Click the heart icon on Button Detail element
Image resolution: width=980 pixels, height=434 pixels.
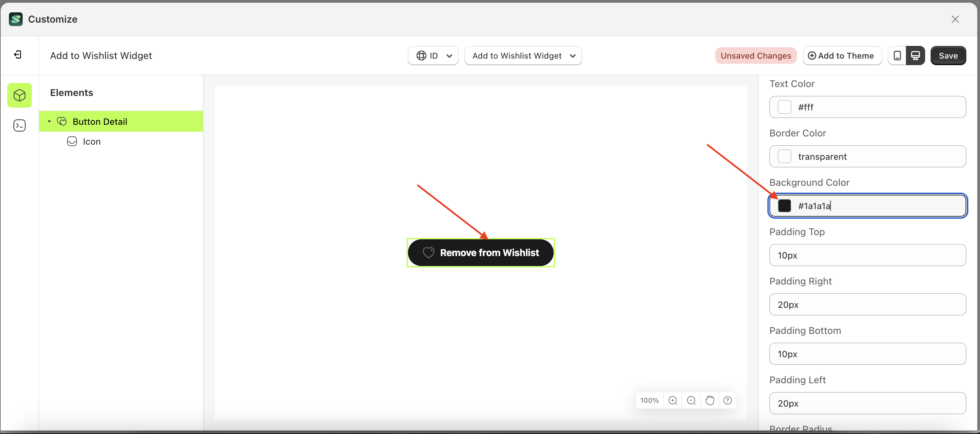pos(61,121)
